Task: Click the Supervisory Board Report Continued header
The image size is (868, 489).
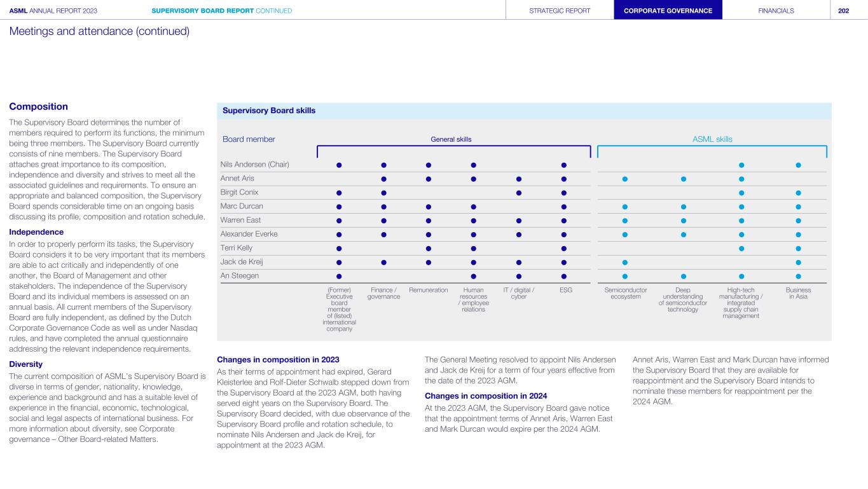Action: pos(222,11)
